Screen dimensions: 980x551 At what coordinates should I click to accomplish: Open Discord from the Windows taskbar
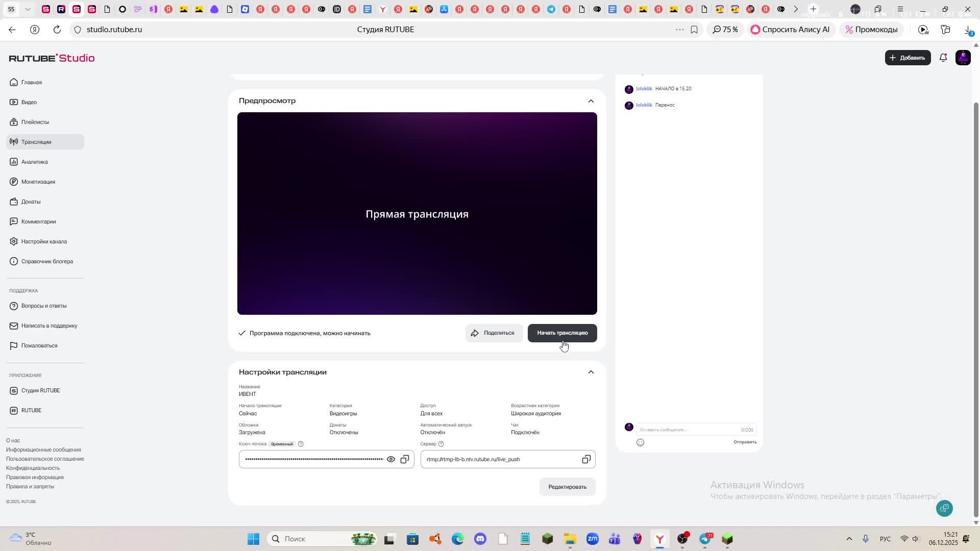[480, 539]
